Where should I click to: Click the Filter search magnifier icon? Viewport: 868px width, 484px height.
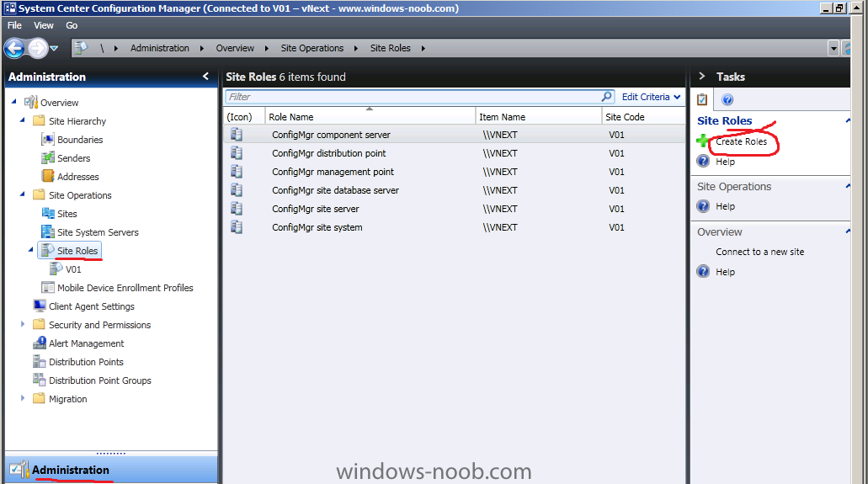607,96
